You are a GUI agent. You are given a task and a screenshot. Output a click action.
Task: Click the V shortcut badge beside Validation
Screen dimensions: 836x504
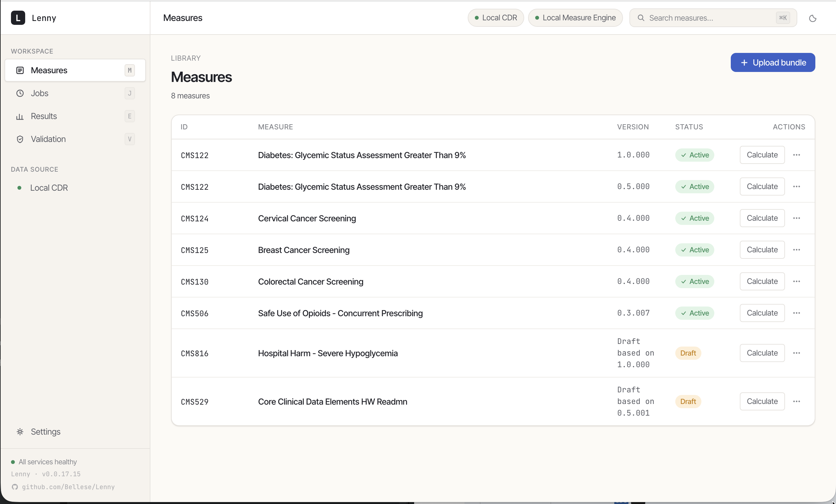tap(130, 139)
